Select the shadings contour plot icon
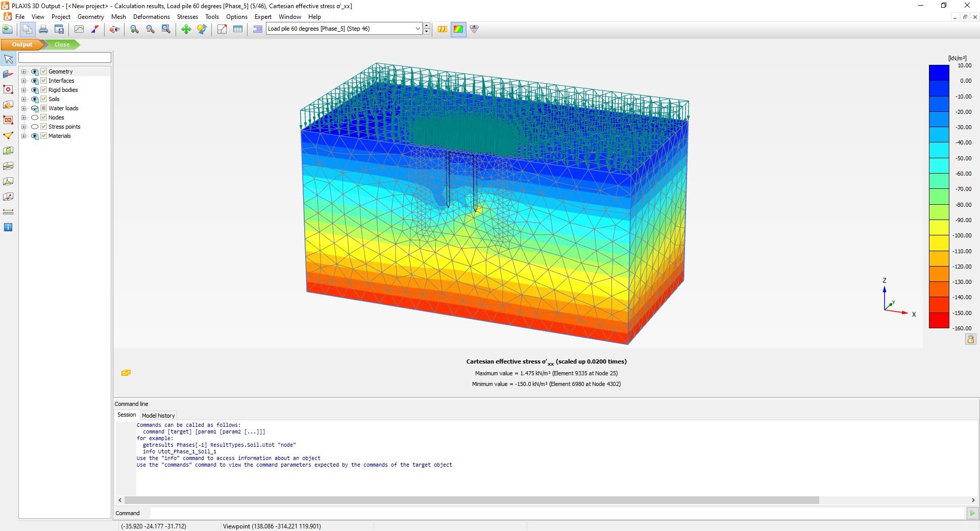This screenshot has height=531, width=980. (458, 29)
